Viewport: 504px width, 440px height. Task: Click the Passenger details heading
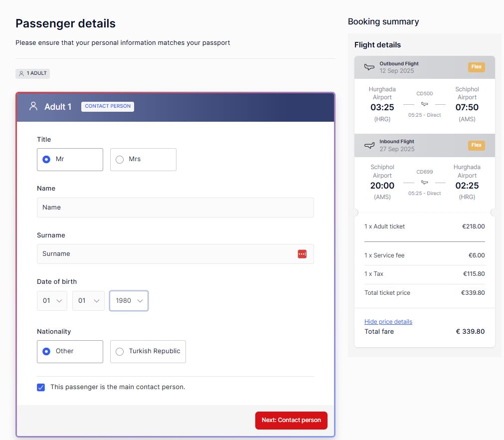tap(66, 23)
